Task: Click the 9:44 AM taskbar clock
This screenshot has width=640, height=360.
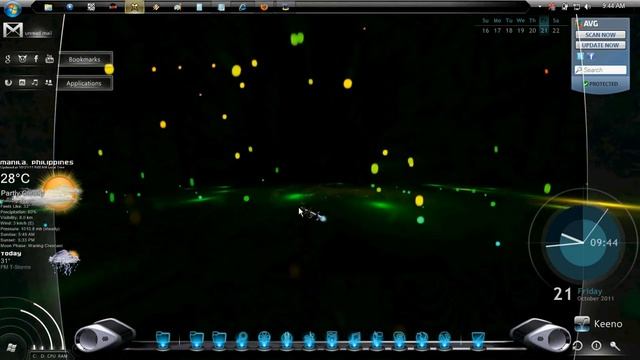Action: coord(613,6)
